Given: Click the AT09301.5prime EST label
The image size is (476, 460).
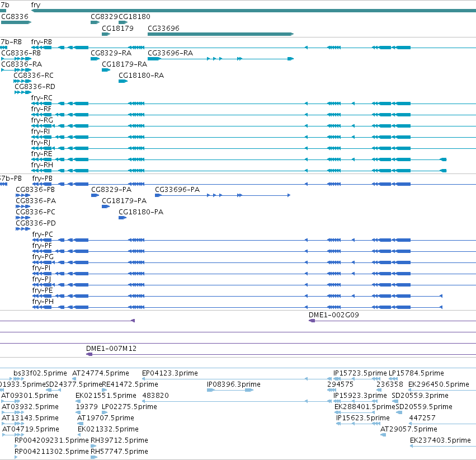Looking at the screenshot, I should pyautogui.click(x=30, y=396).
